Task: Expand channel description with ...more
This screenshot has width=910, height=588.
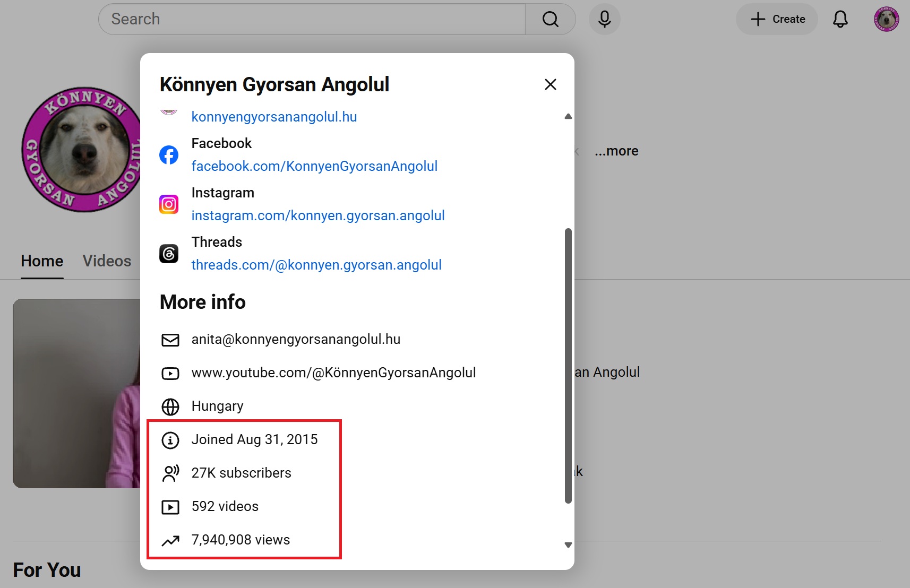Action: (616, 151)
